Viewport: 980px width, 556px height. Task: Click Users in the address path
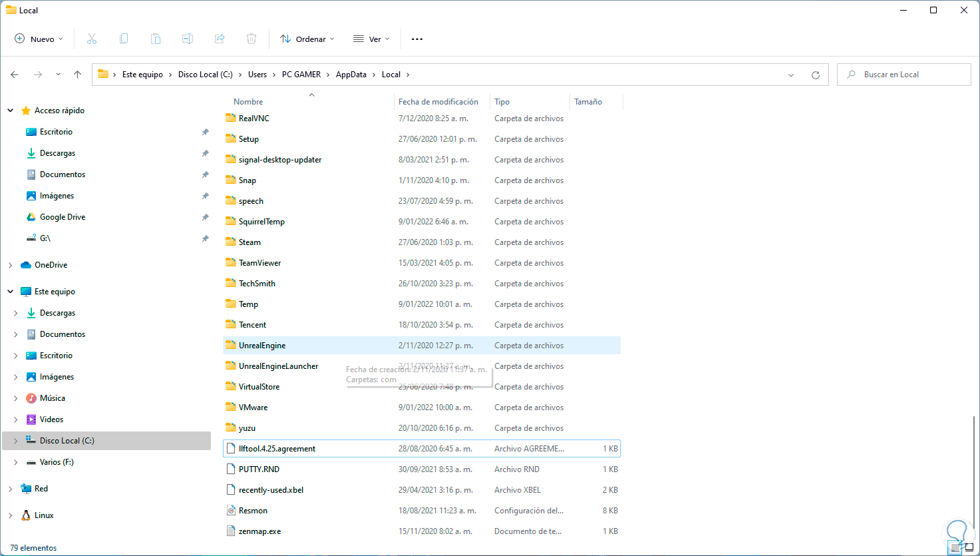257,75
